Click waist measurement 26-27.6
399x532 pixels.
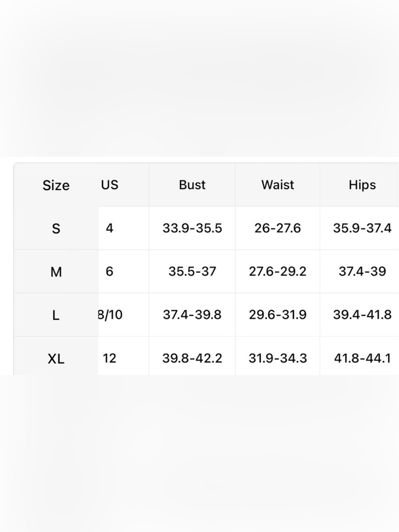[278, 228]
